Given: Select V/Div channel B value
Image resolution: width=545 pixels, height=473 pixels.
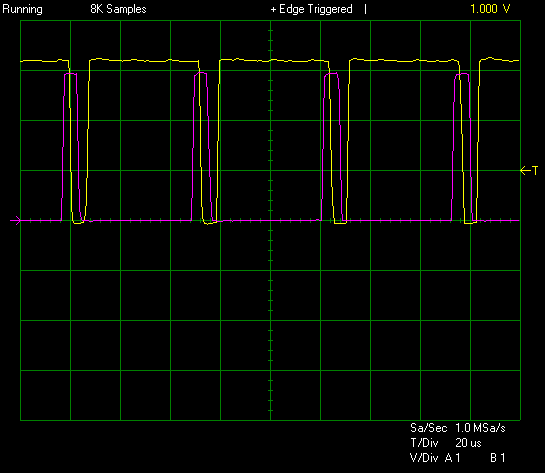Looking at the screenshot, I should click(498, 458).
